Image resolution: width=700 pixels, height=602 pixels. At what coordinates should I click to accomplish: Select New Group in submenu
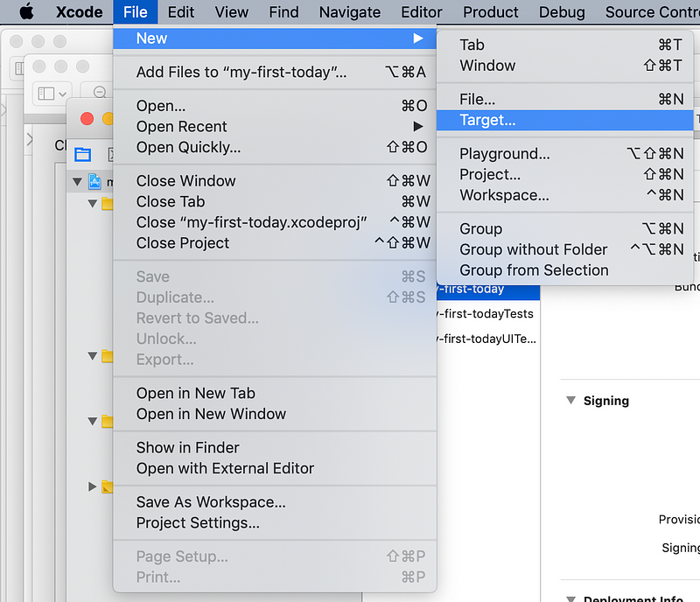click(x=564, y=228)
